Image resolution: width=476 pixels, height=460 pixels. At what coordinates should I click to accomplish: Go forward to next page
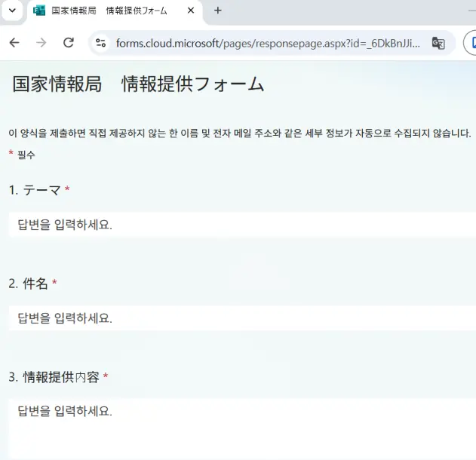(x=41, y=43)
